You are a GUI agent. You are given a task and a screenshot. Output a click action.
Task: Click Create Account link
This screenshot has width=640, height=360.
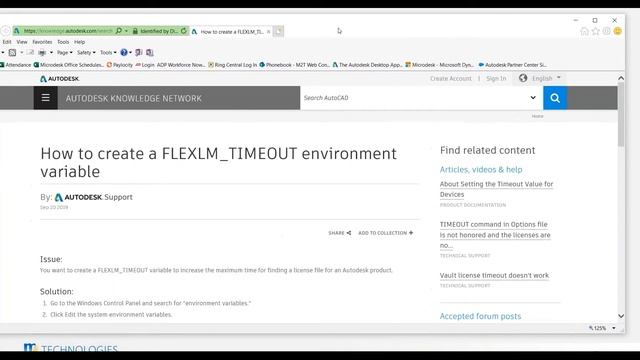[451, 78]
